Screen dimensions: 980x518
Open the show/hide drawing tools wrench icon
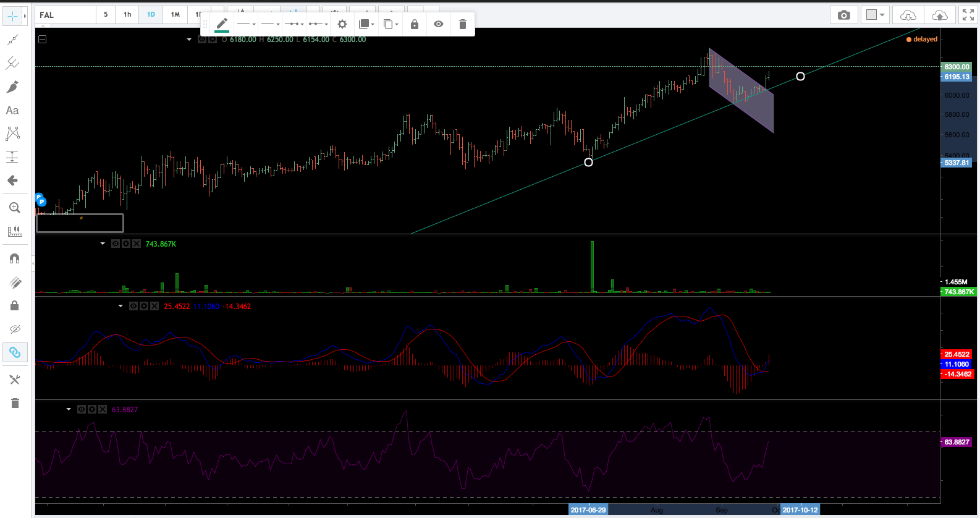coord(15,380)
